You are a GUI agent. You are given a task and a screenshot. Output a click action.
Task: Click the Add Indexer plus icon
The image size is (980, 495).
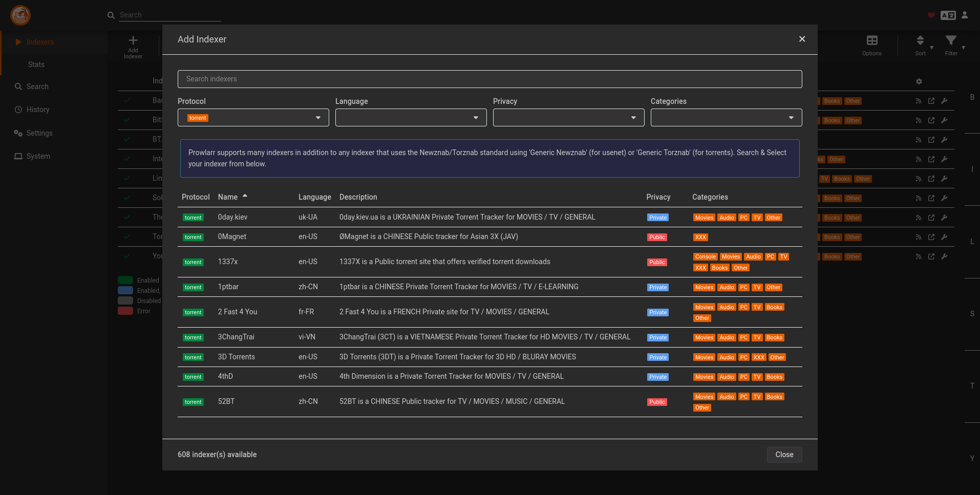(133, 41)
